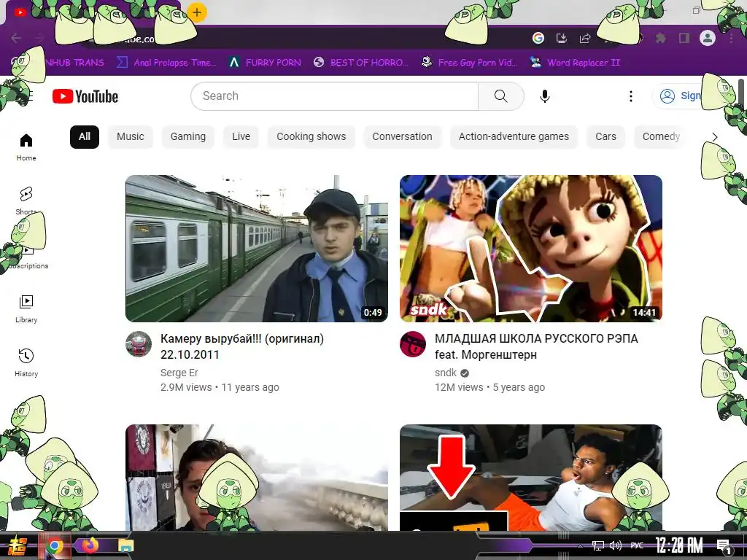Open Shorts in the sidebar
The height and width of the screenshot is (560, 747).
coord(26,201)
